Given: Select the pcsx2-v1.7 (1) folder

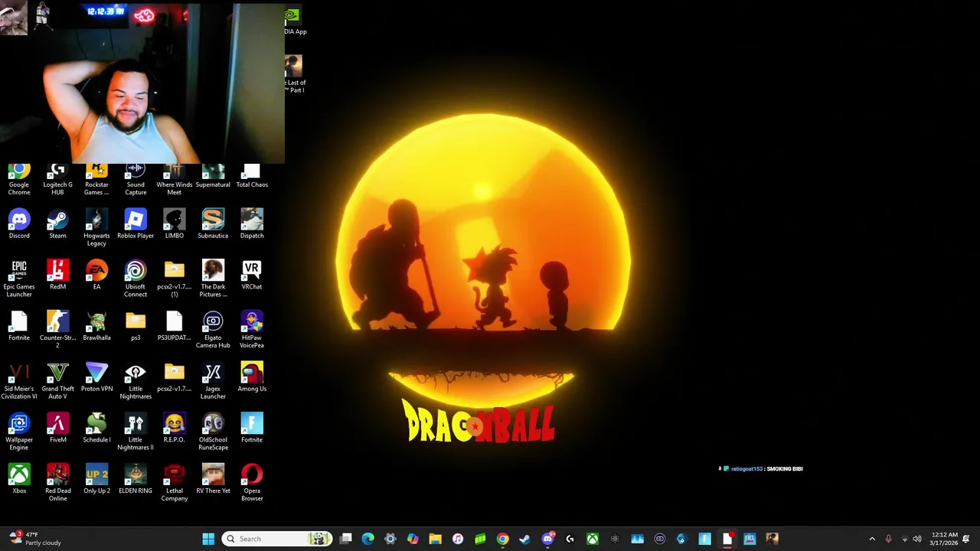Looking at the screenshot, I should tap(175, 279).
